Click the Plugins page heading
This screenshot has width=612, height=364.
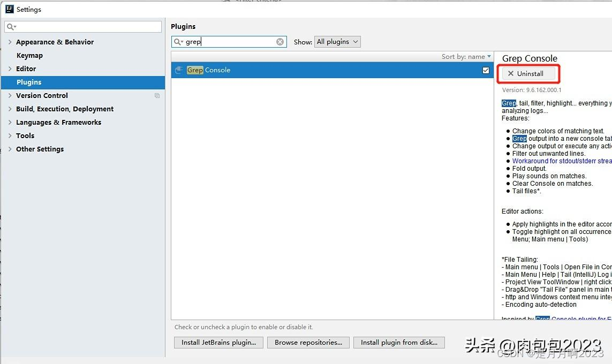click(x=183, y=27)
